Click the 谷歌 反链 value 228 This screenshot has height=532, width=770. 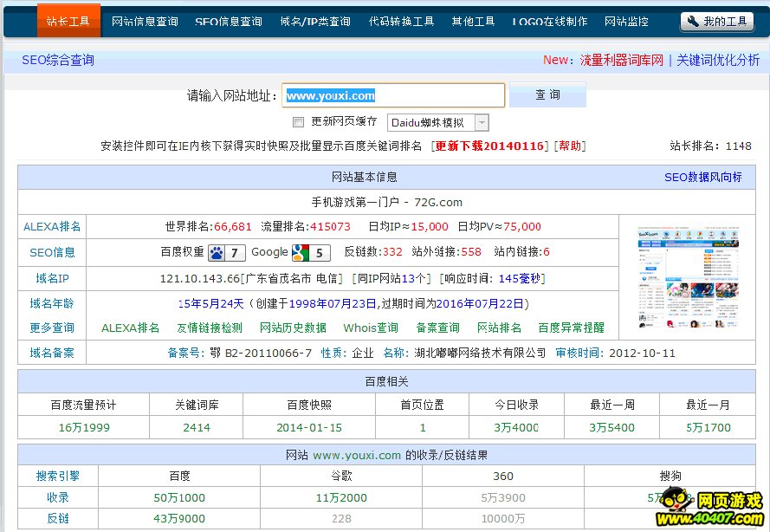click(341, 518)
